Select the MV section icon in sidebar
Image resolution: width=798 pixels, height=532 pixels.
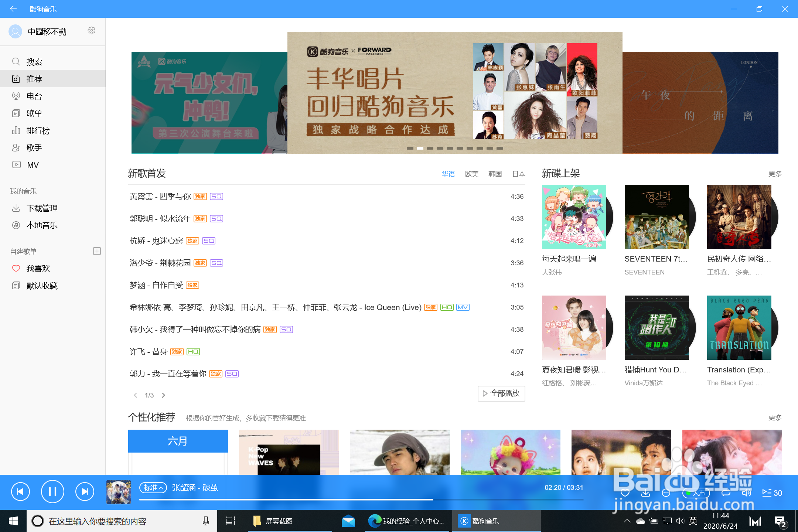tap(16, 165)
